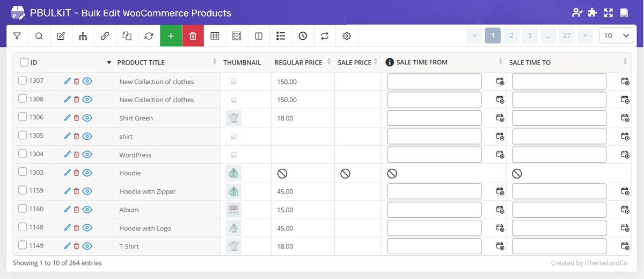
Task: Open the history clock icon
Action: [x=303, y=36]
